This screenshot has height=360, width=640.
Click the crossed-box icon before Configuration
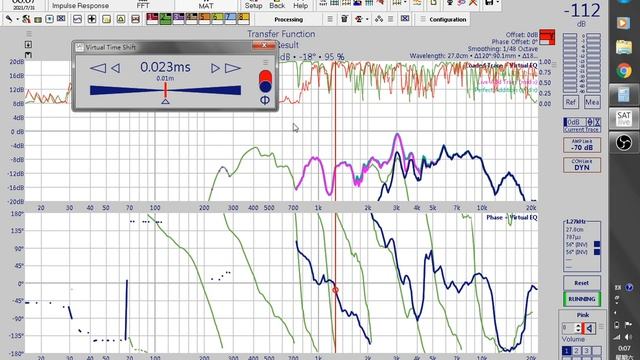point(405,19)
